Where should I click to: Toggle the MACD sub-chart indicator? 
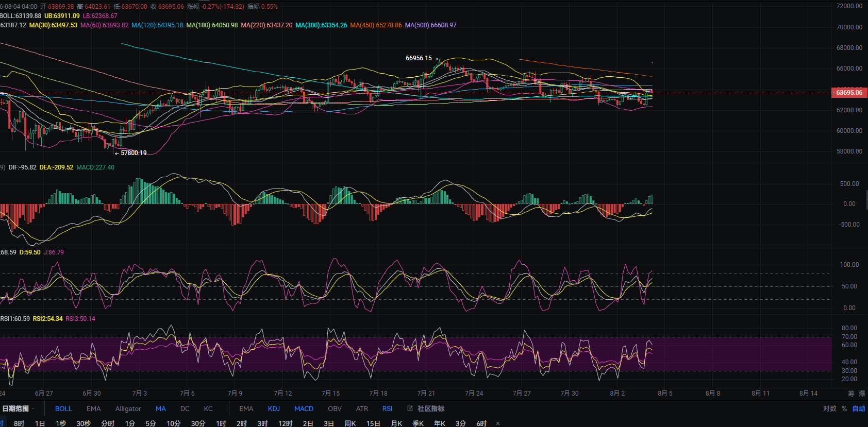pyautogui.click(x=304, y=408)
